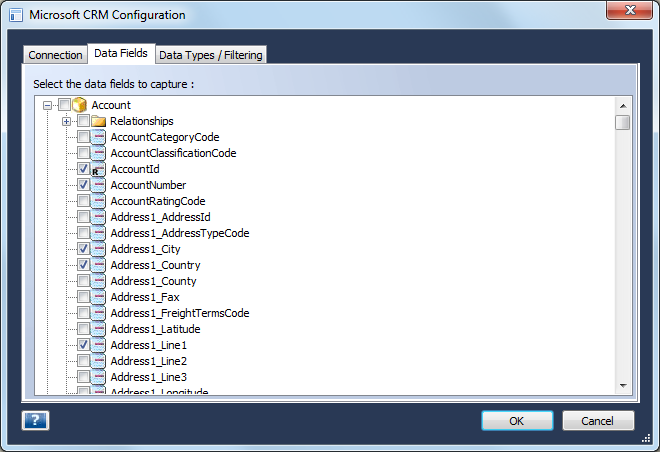
Task: Check the Account root checkbox
Action: pyautogui.click(x=64, y=104)
